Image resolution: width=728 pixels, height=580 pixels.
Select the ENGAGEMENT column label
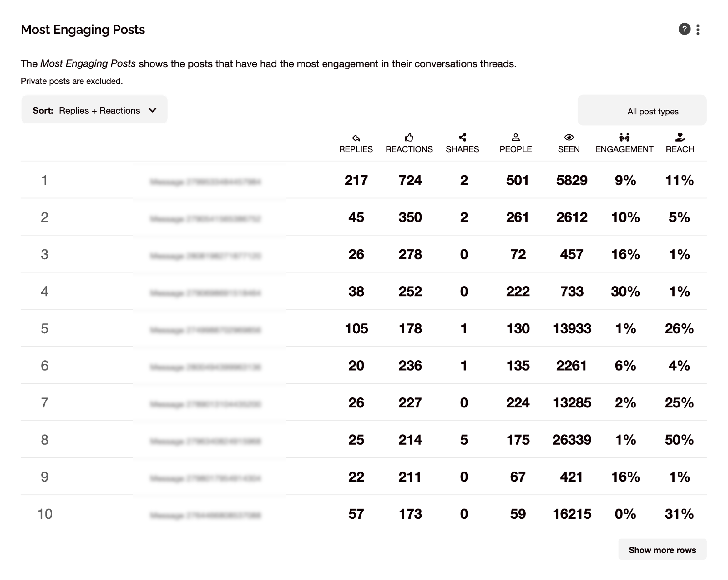(624, 149)
